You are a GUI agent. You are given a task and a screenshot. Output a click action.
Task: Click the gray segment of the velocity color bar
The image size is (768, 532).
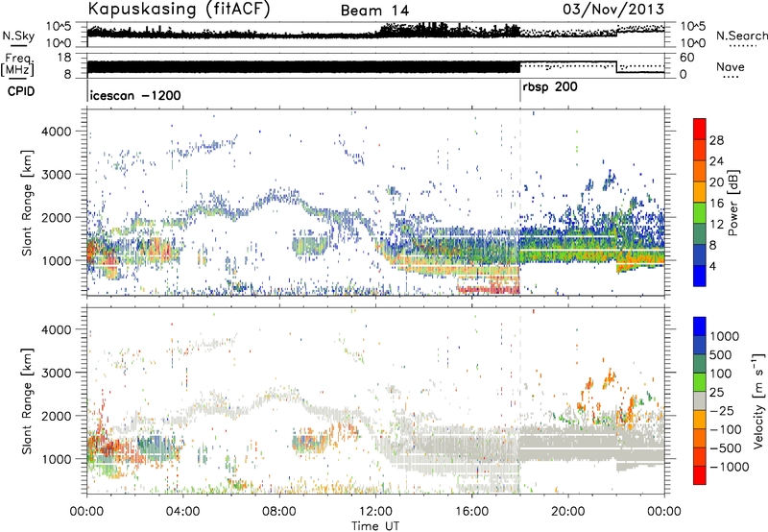tap(700, 401)
